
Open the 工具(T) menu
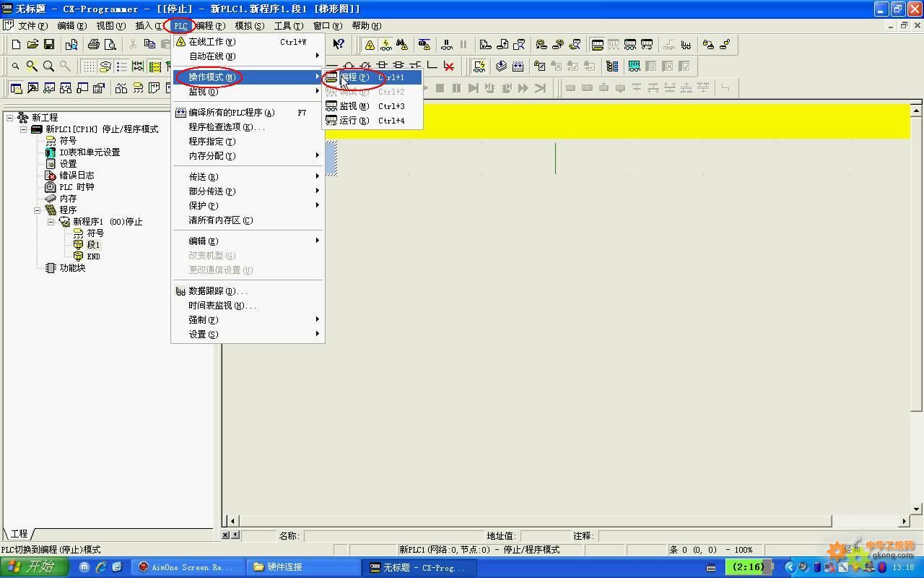(x=288, y=26)
